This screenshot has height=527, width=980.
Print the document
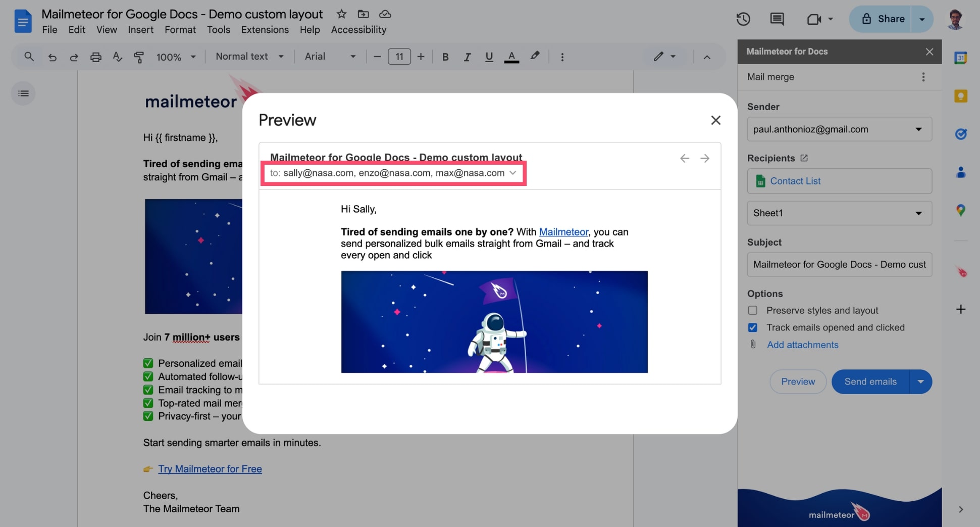tap(95, 57)
